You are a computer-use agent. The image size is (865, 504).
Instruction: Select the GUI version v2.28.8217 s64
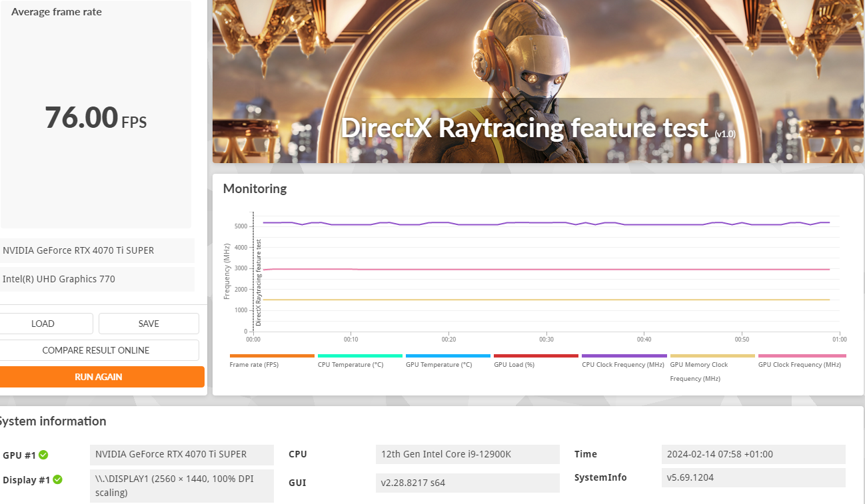468,483
